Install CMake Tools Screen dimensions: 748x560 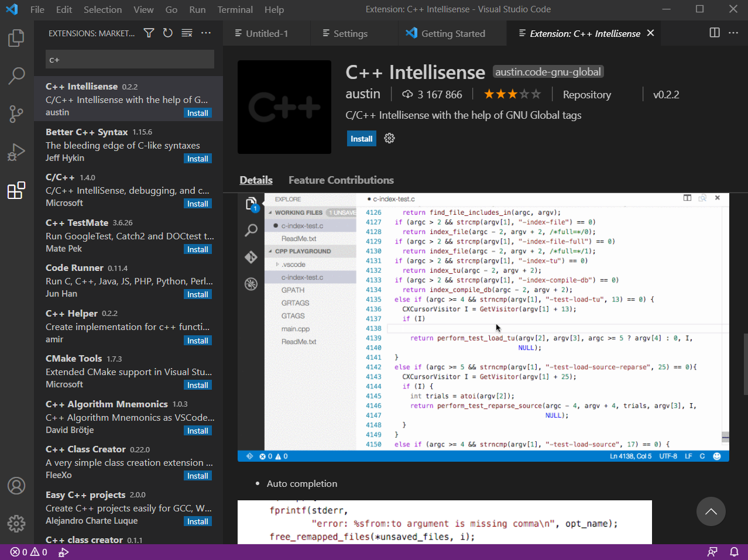(198, 385)
